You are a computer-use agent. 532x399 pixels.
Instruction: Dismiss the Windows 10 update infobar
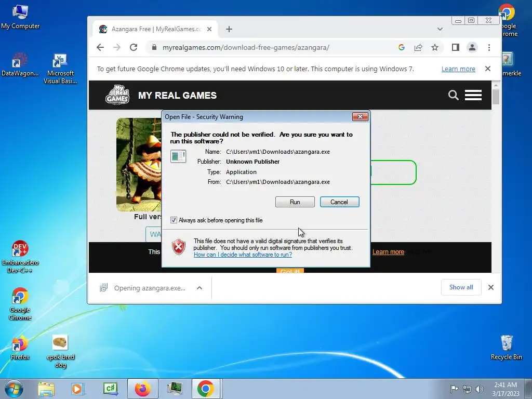(487, 69)
